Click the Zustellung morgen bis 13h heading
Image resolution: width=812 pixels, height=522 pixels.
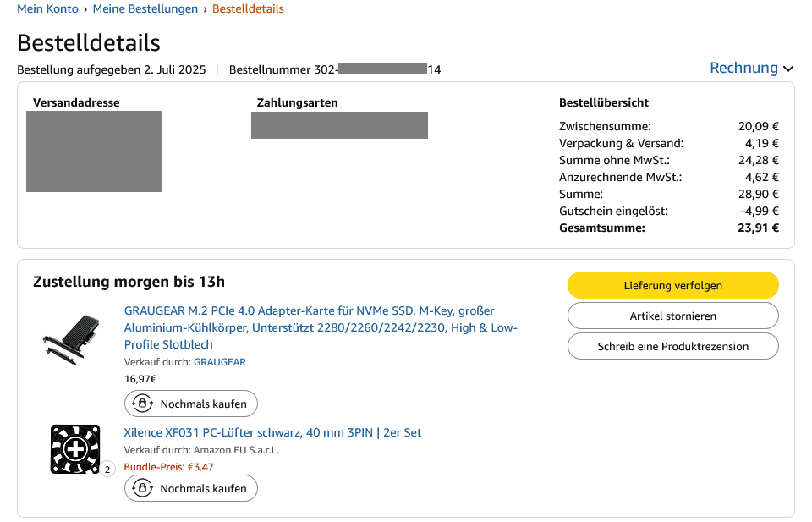coord(129,282)
